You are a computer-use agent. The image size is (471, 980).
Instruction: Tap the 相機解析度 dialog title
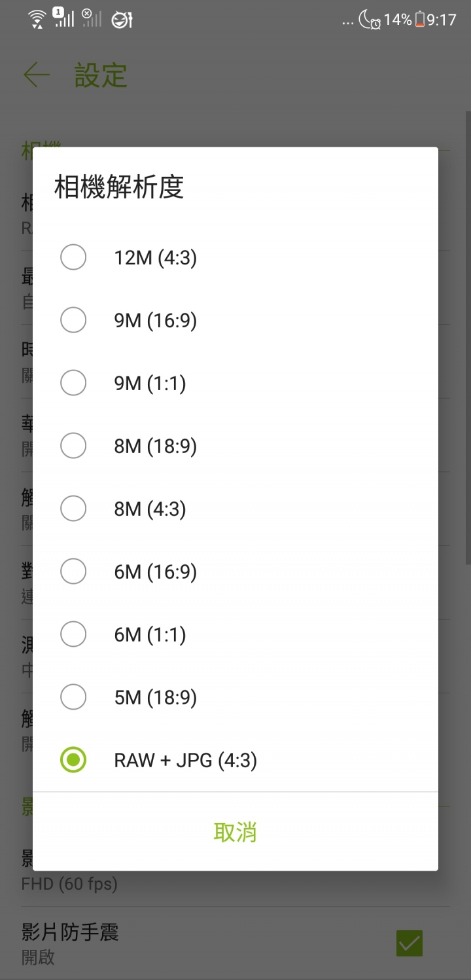coord(119,187)
